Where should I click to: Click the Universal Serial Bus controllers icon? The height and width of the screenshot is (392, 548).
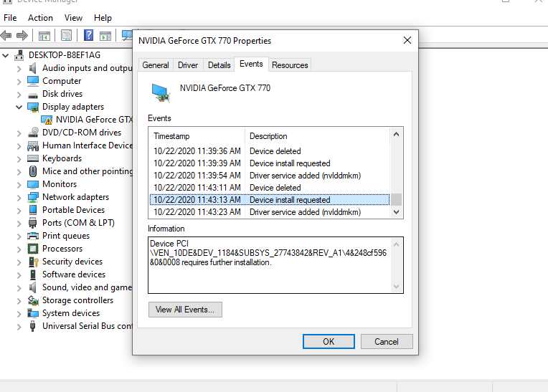(33, 326)
